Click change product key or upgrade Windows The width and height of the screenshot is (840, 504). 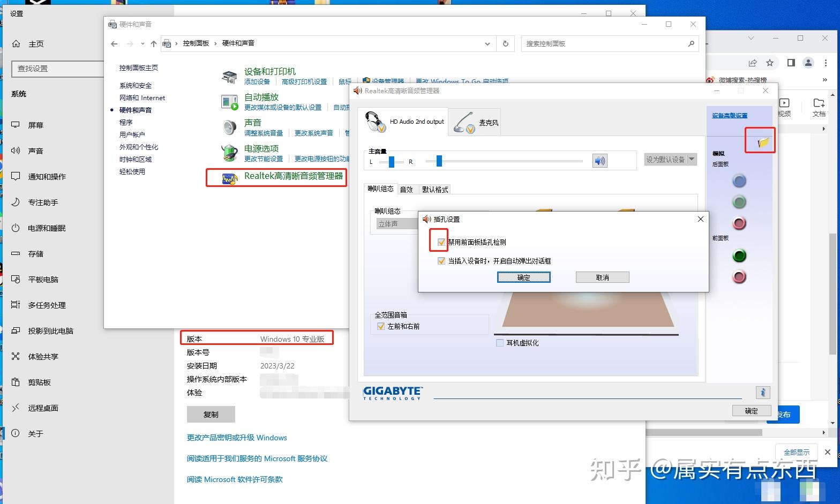tap(237, 438)
